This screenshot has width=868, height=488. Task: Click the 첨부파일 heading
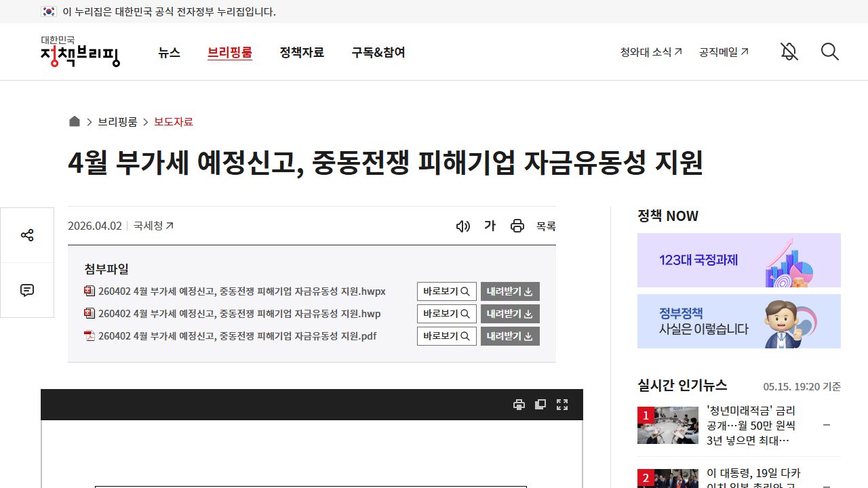click(x=106, y=269)
